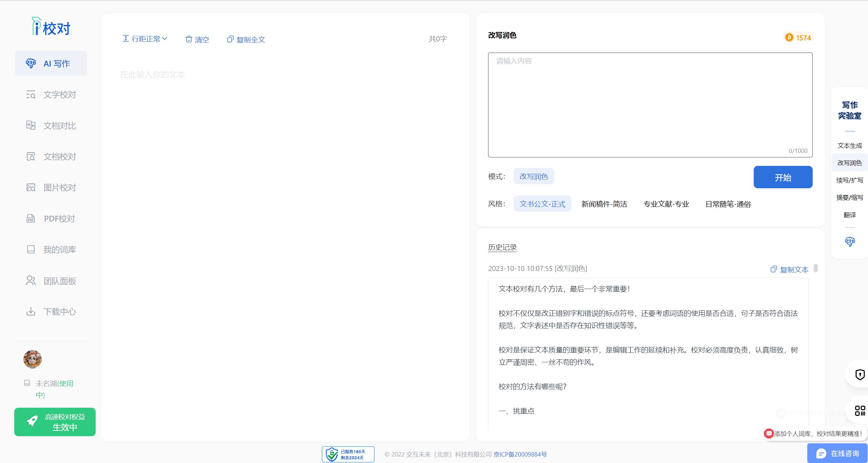Screen dimensions: 868x463
Task: Open the 行距正常 line spacing dropdown
Action: tap(144, 38)
